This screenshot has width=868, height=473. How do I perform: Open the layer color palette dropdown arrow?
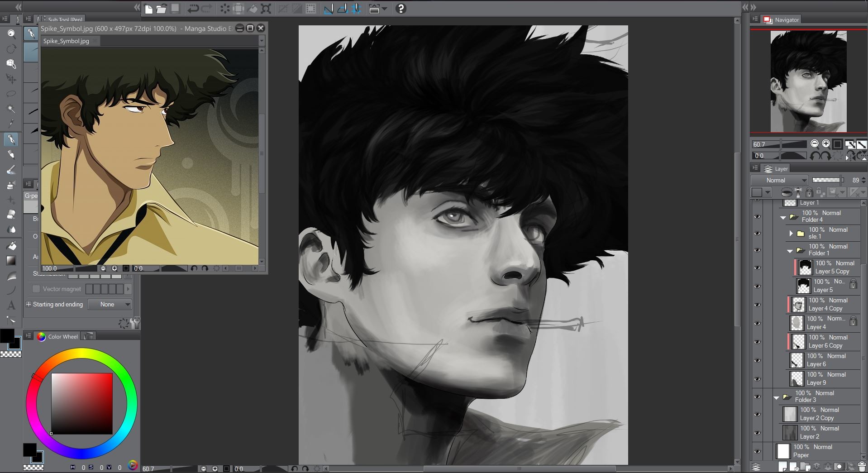tap(768, 192)
